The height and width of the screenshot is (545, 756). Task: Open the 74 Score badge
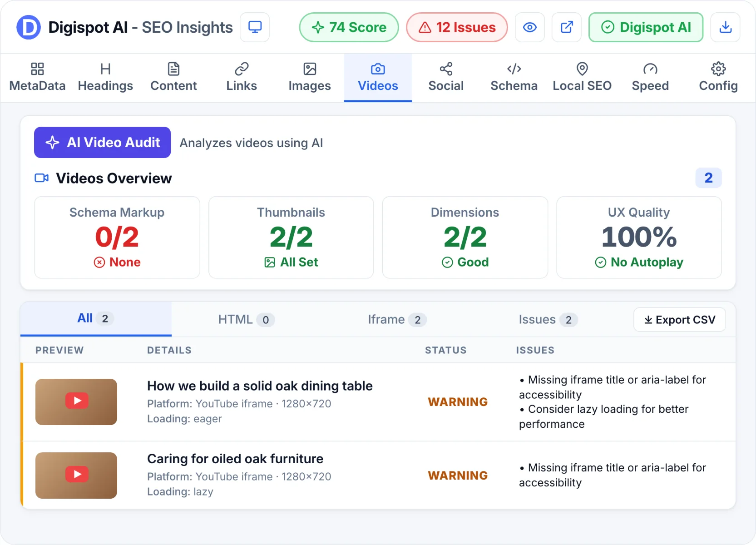(349, 27)
